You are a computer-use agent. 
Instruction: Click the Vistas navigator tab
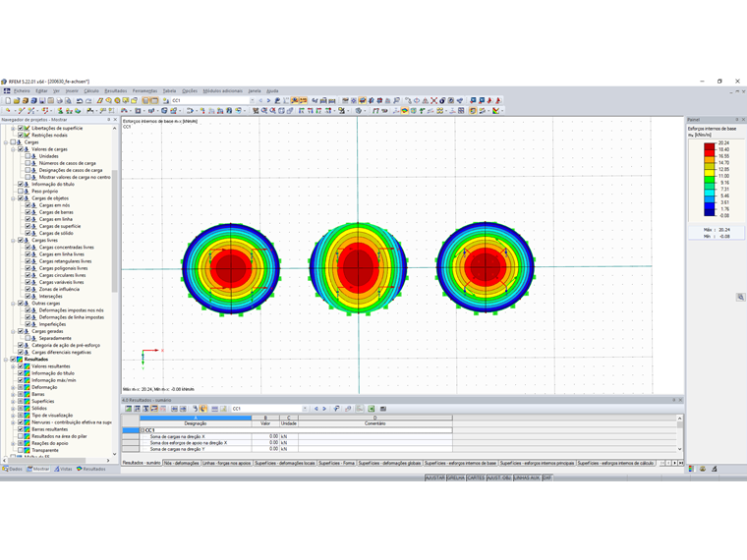63,469
